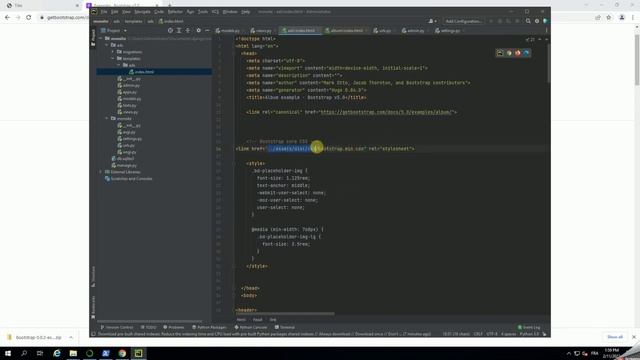Open editor tabs more-options menu
This screenshot has width=640, height=360.
click(x=546, y=31)
